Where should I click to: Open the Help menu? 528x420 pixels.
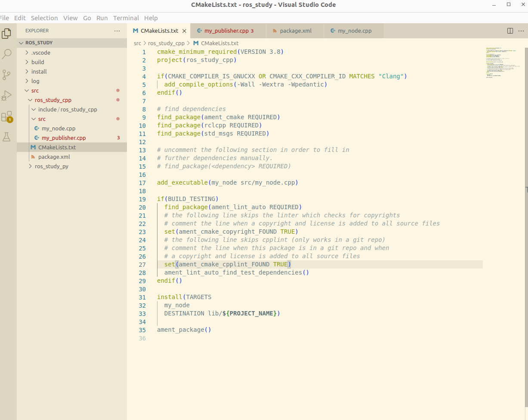coord(151,18)
